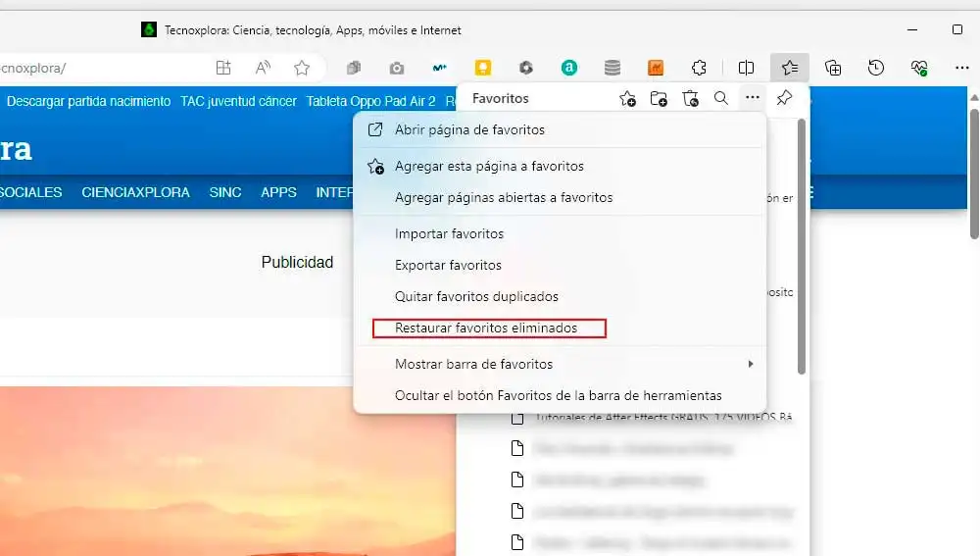Open Tutoriales de After Effects favorite
Viewport: 980px width, 556px height.
coord(663,417)
